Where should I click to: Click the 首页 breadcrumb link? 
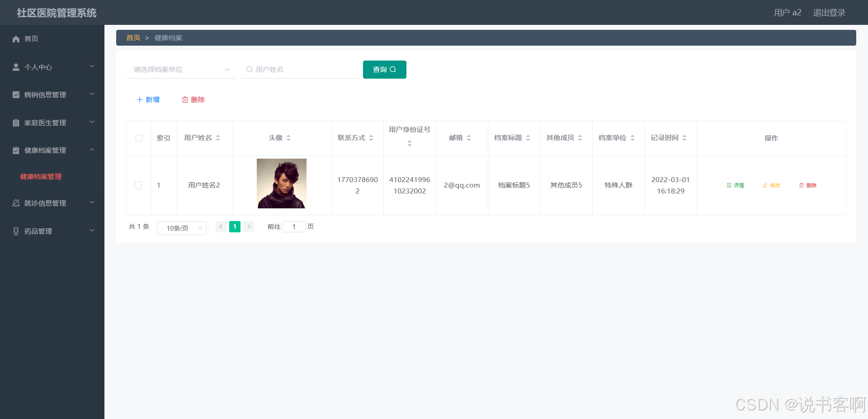click(133, 38)
